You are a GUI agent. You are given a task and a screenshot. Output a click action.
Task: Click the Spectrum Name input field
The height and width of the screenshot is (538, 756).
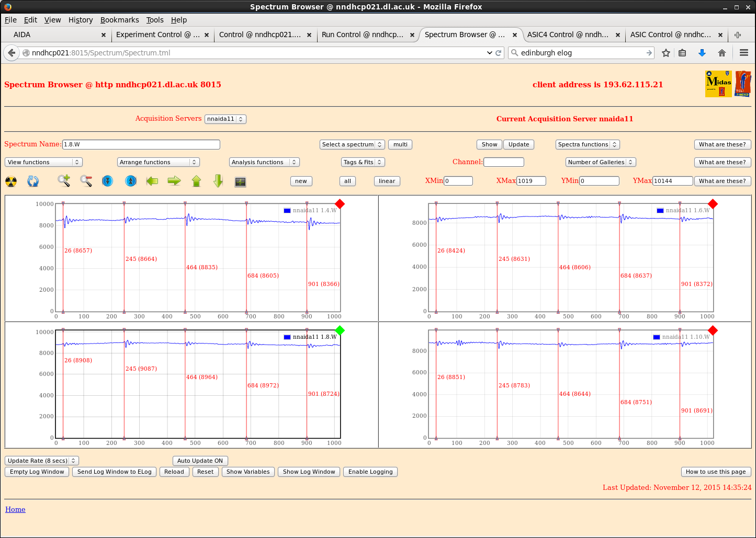point(141,144)
